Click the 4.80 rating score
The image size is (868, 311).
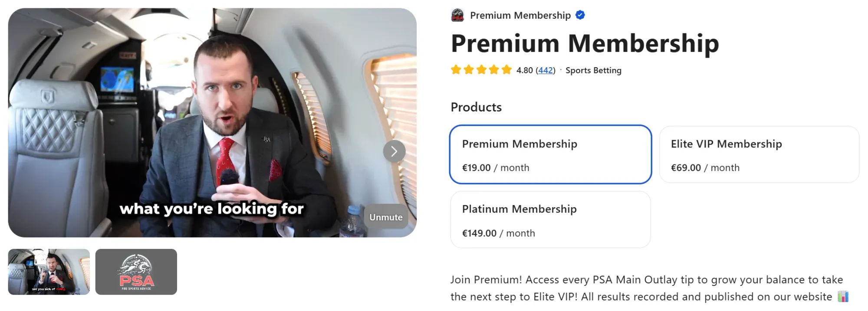tap(524, 70)
